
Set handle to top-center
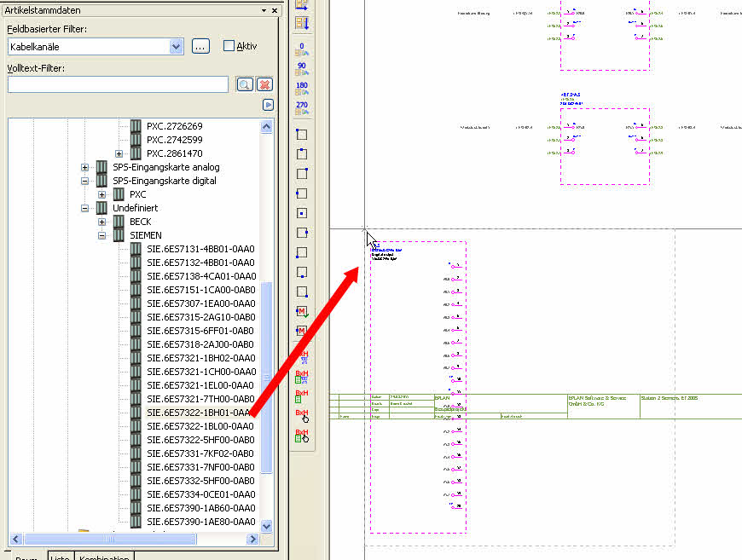tap(301, 153)
